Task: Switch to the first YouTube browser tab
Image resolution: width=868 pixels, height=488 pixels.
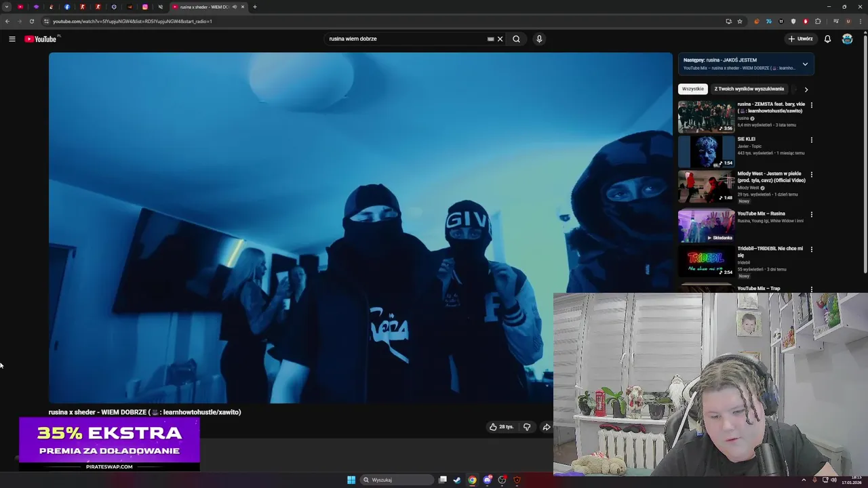Action: click(x=20, y=7)
